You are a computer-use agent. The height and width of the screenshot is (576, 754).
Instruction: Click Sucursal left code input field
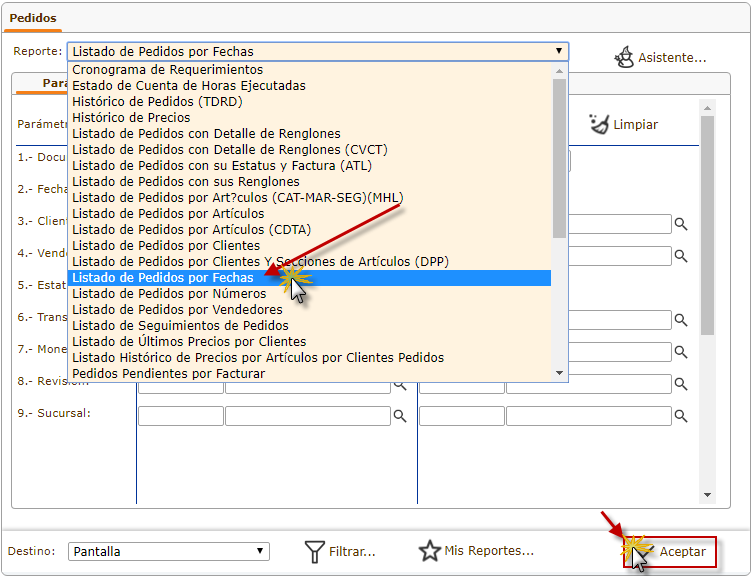181,416
